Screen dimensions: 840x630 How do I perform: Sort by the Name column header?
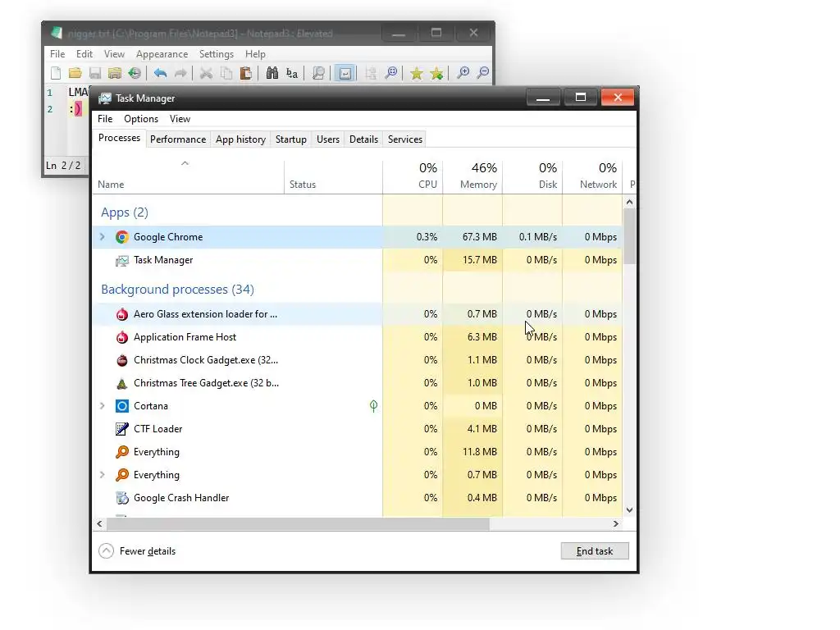188,176
